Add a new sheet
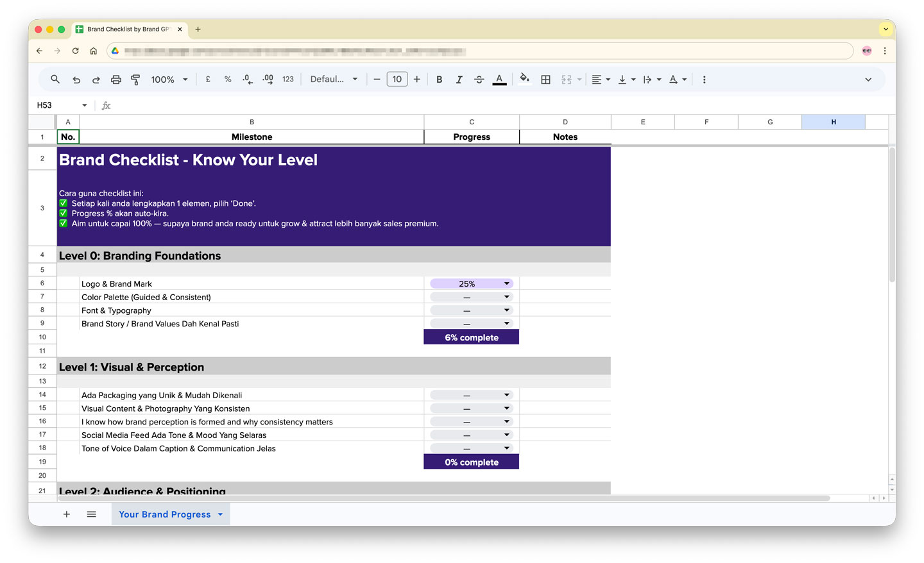The width and height of the screenshot is (924, 563). coord(67,514)
